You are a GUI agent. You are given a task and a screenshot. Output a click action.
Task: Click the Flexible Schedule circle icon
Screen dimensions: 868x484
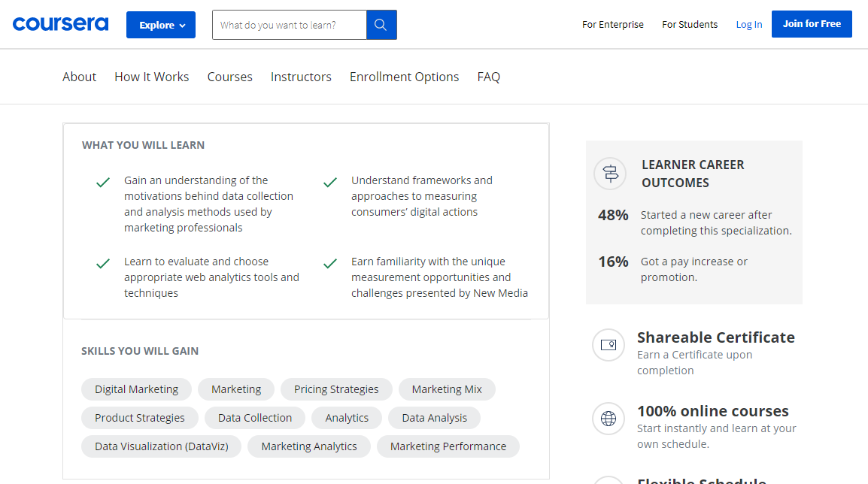609,481
